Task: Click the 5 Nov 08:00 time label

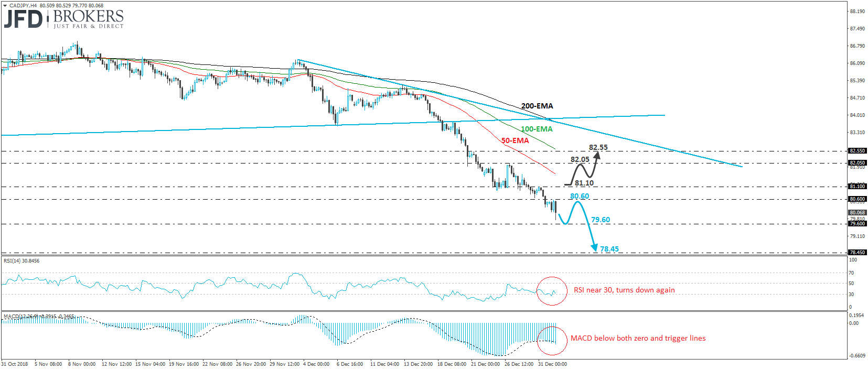Action: 48,364
